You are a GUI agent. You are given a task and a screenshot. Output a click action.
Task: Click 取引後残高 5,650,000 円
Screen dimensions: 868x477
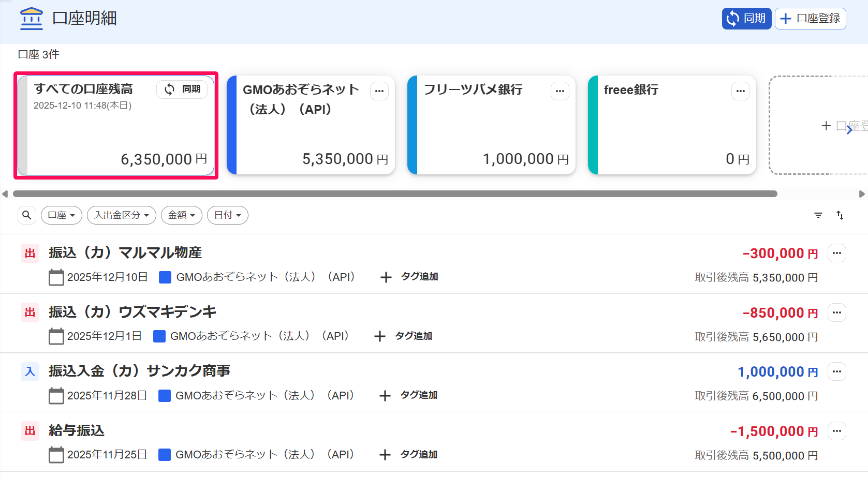click(x=756, y=337)
